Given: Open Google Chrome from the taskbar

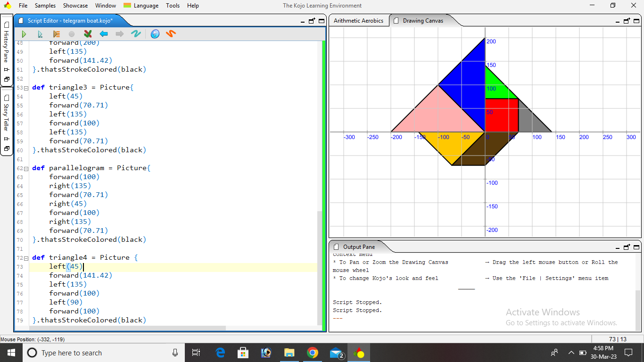Looking at the screenshot, I should (x=312, y=353).
